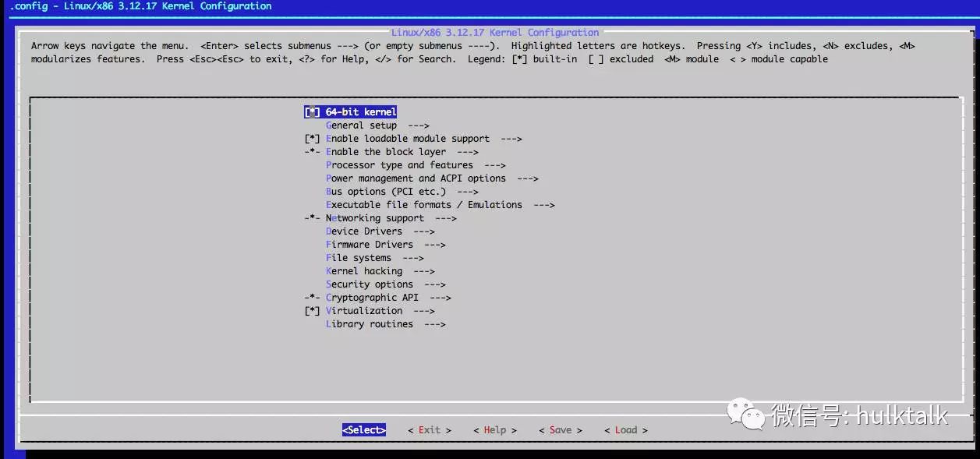
Task: Open the Device Drivers submenu
Action: pos(380,231)
